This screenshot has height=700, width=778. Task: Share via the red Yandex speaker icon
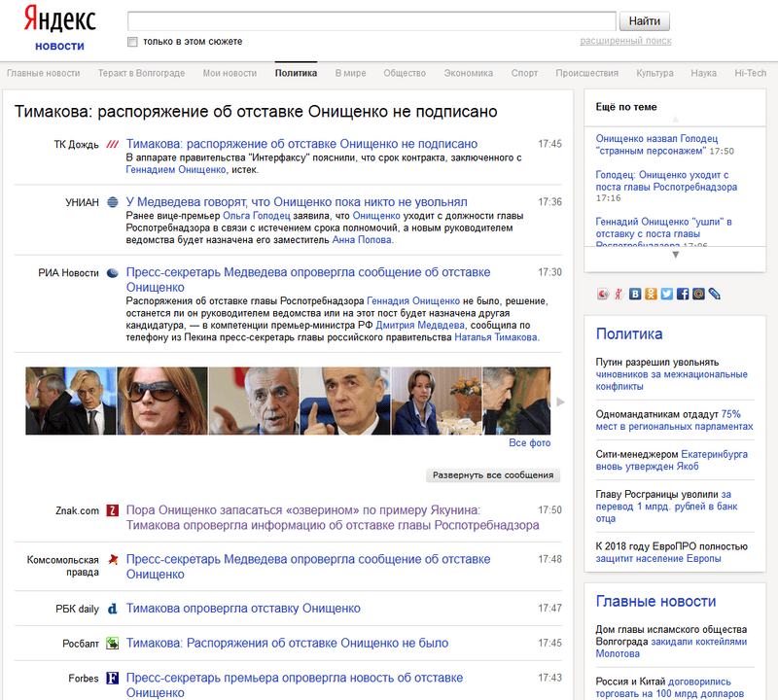(x=603, y=295)
